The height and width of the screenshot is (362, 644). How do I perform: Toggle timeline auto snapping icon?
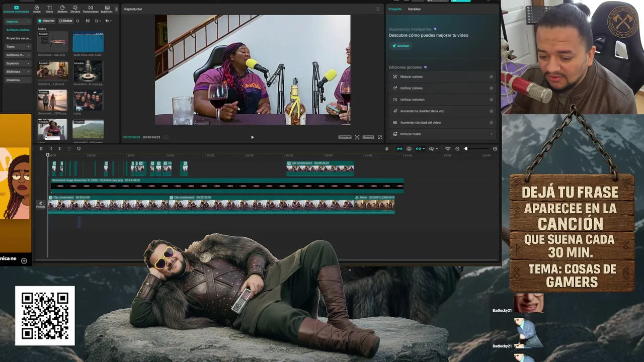click(409, 149)
